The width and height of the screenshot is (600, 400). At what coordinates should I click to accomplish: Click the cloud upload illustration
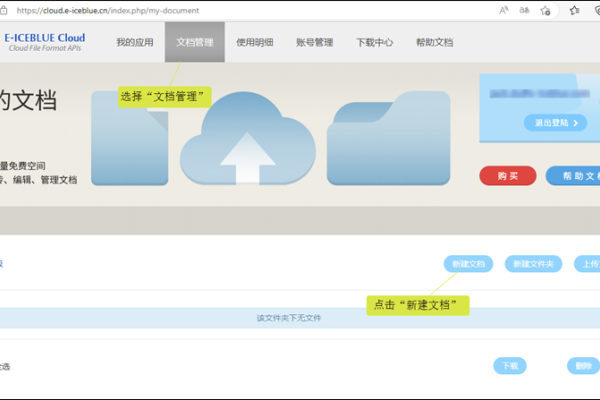pyautogui.click(x=248, y=139)
